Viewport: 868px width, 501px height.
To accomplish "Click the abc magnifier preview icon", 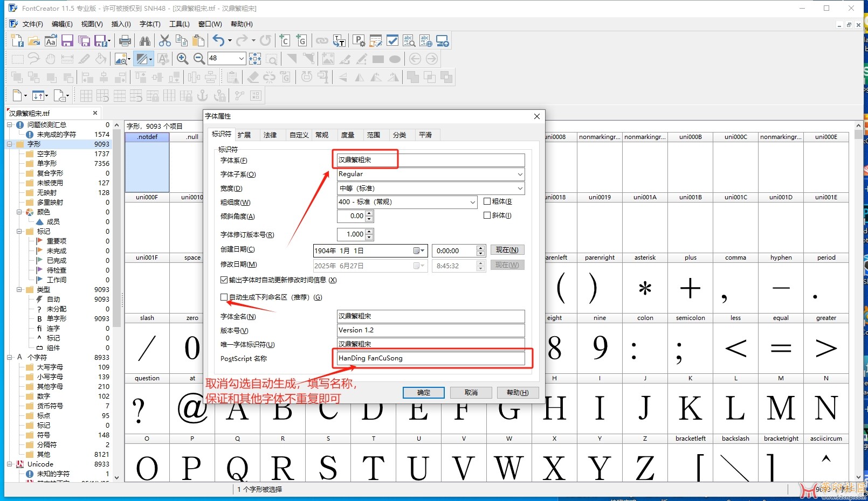I will [x=409, y=41].
